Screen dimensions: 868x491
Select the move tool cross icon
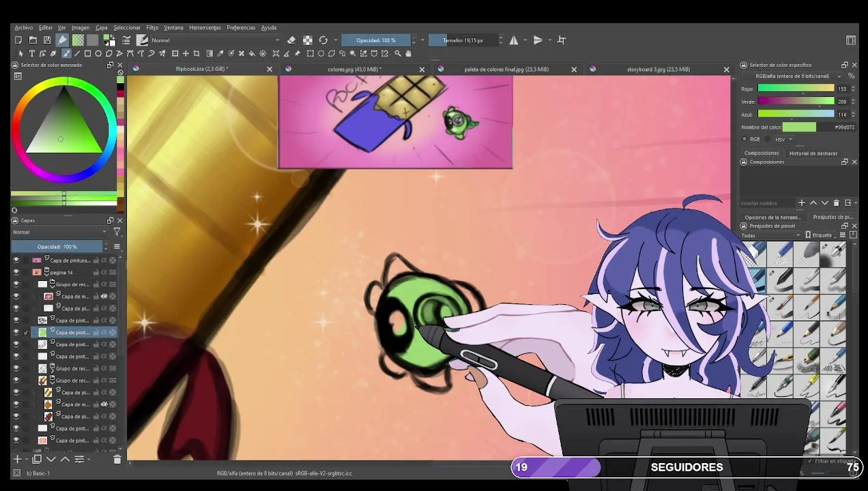point(186,53)
